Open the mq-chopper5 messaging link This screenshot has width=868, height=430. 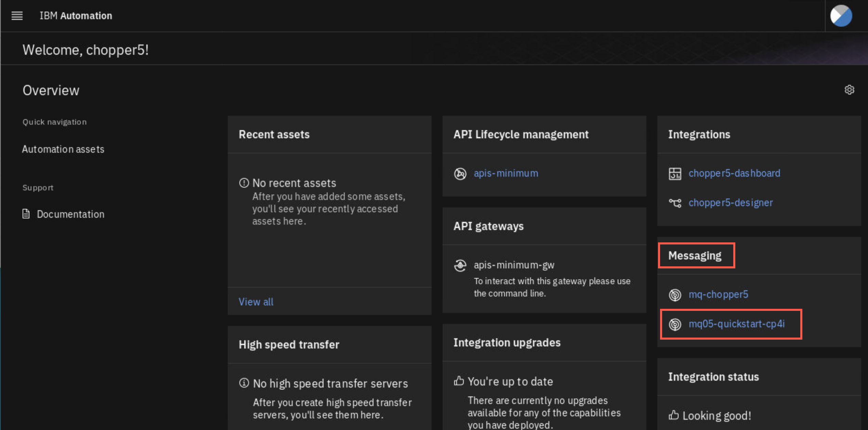(718, 294)
